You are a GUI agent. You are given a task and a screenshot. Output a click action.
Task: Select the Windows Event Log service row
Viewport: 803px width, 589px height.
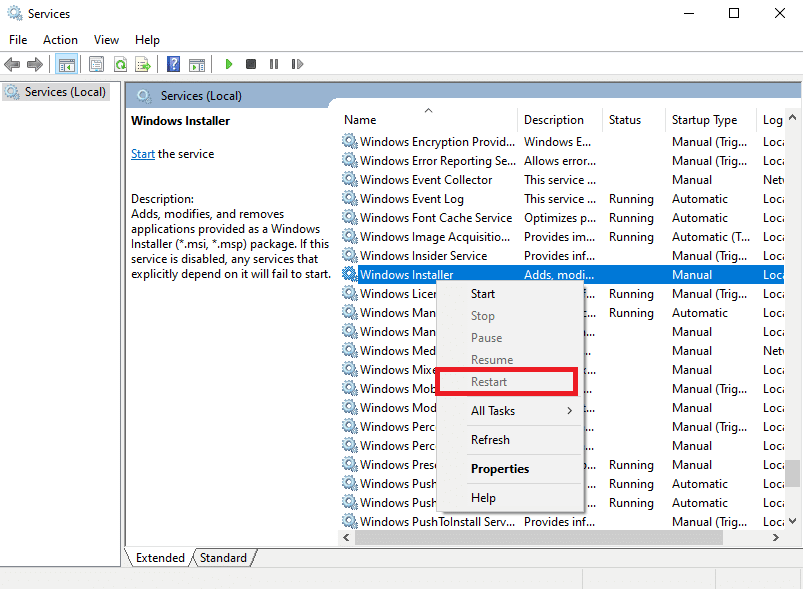(x=562, y=199)
